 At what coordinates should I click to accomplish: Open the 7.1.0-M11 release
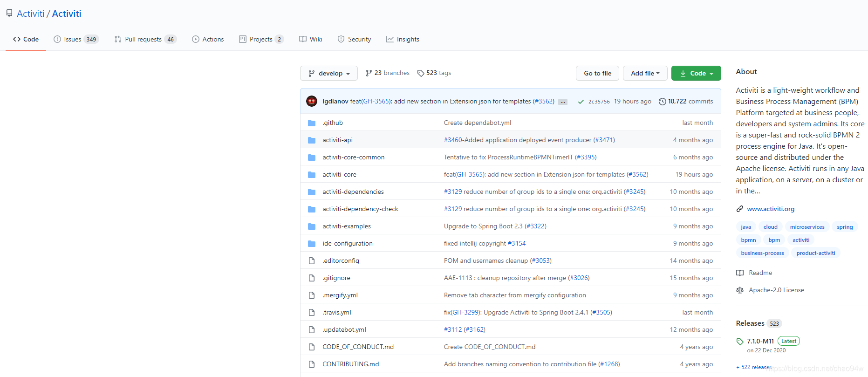[760, 341]
